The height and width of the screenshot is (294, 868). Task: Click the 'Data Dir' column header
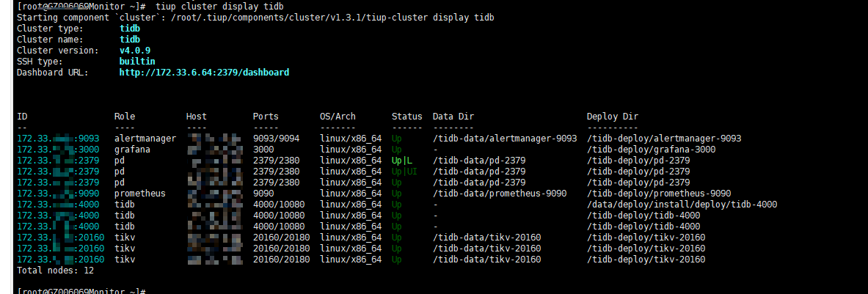pos(453,117)
